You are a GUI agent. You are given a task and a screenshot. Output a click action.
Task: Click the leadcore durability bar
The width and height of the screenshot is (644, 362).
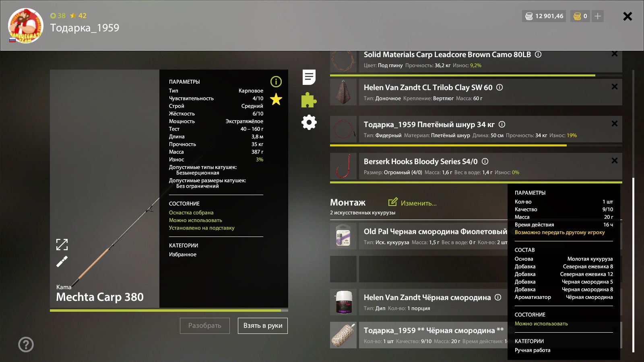476,75
